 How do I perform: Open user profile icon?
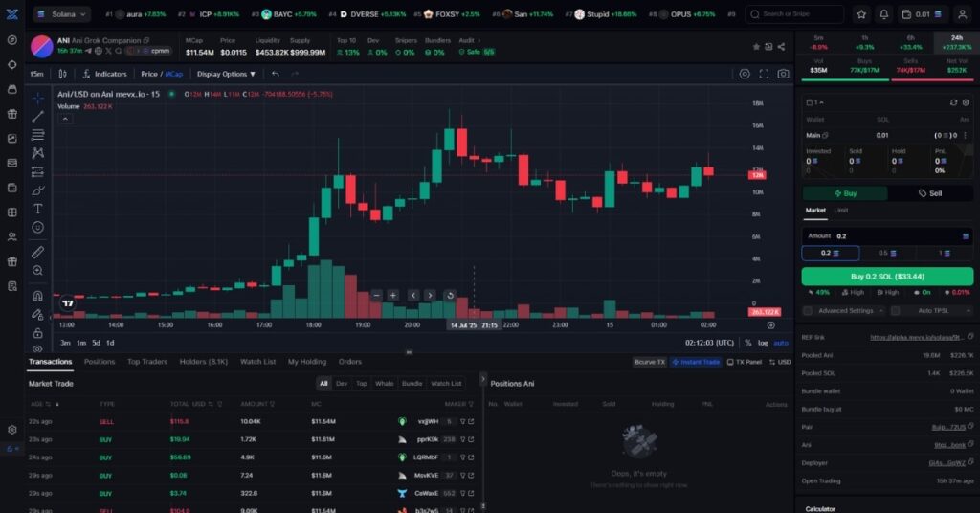tap(963, 13)
